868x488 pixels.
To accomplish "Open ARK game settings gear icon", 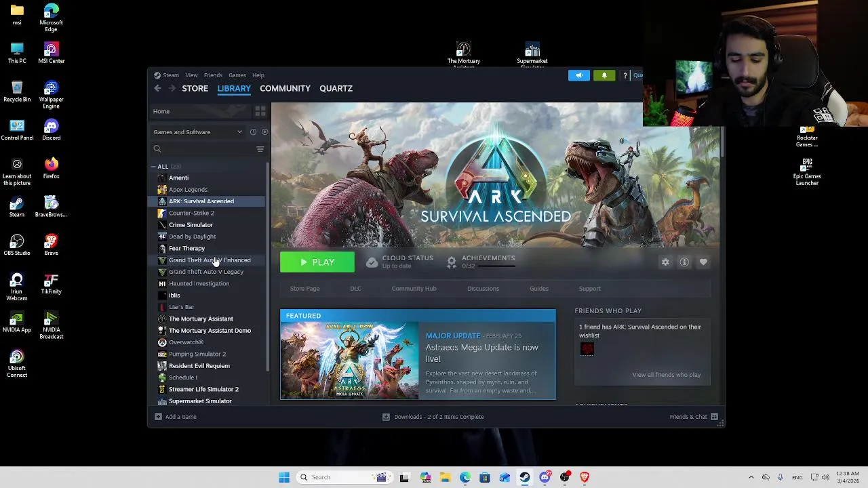I will (665, 262).
